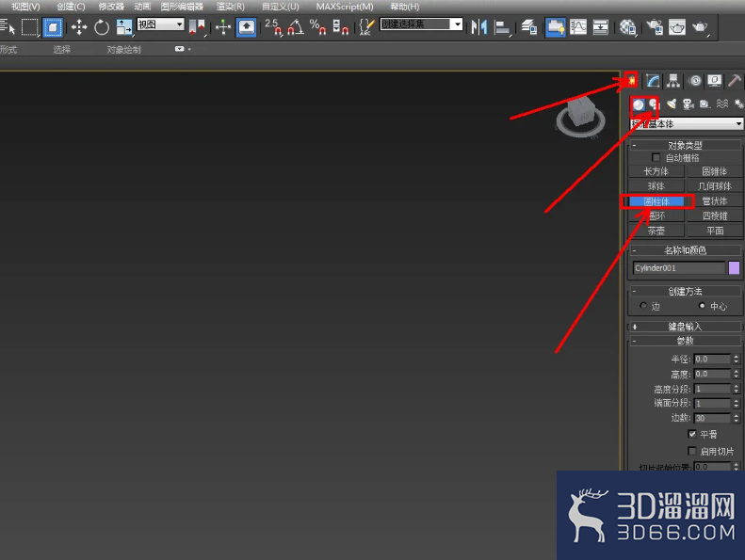Select the Space Warps waves icon
The height and width of the screenshot is (560, 745).
[x=722, y=104]
